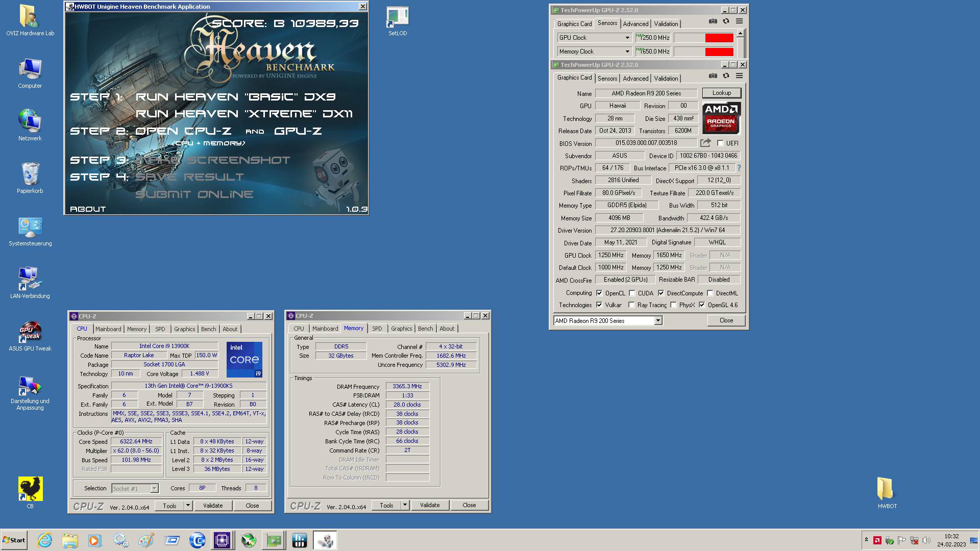Toggle the DirectML checkbox
The width and height of the screenshot is (980, 551).
tap(710, 293)
